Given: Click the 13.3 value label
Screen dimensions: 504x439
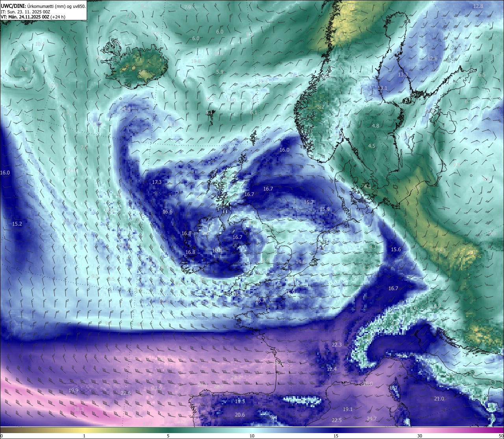Looking at the screenshot, I should click(403, 74).
